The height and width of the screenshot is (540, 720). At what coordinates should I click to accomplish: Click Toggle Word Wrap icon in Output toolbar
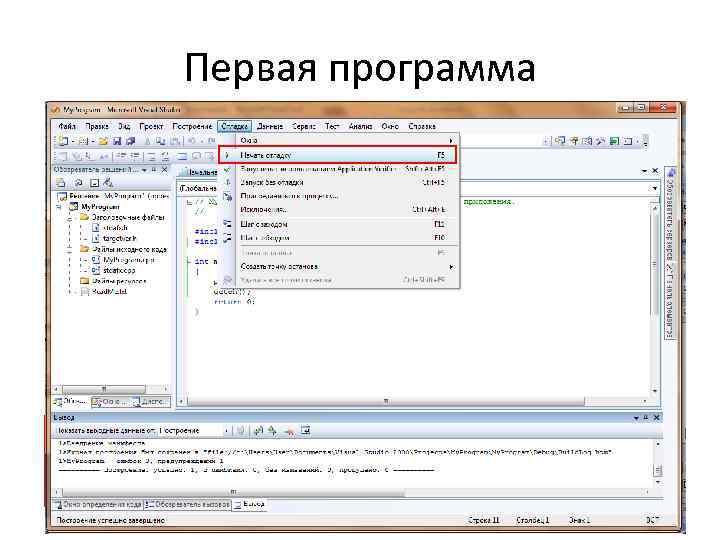pos(305,431)
